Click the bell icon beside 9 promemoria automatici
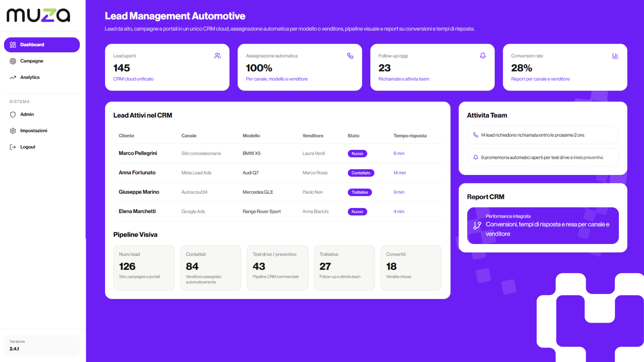Image resolution: width=644 pixels, height=362 pixels. tap(476, 157)
